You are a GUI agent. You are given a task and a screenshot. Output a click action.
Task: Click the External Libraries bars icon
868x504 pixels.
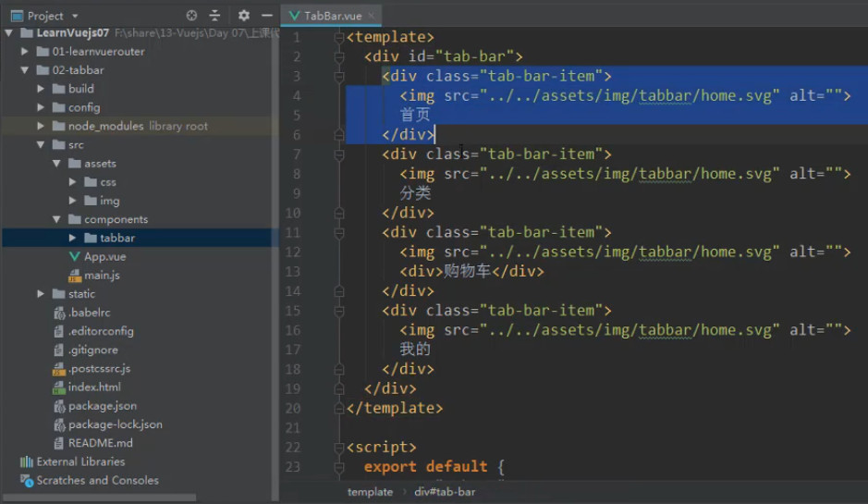pos(27,461)
